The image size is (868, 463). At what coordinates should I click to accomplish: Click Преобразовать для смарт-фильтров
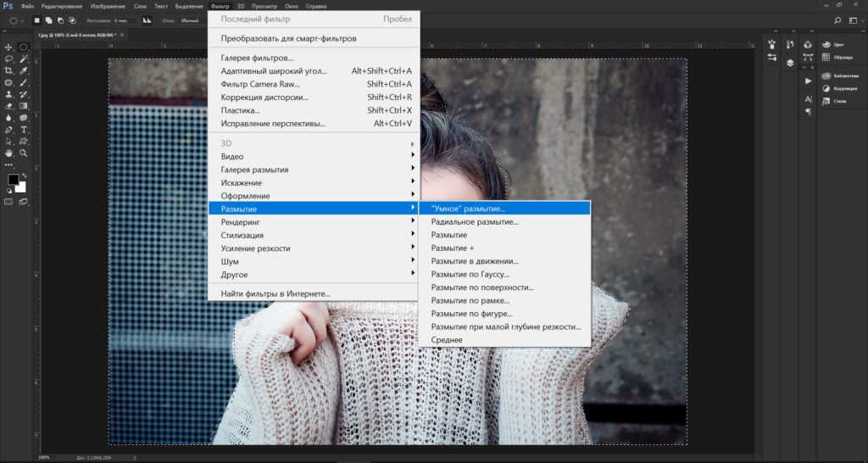pyautogui.click(x=314, y=38)
